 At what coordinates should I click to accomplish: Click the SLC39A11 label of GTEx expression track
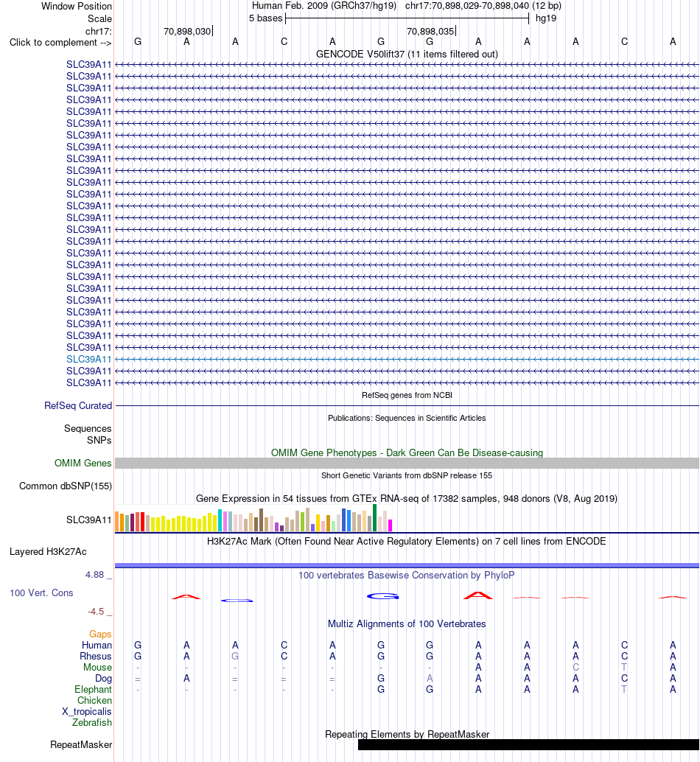(89, 520)
